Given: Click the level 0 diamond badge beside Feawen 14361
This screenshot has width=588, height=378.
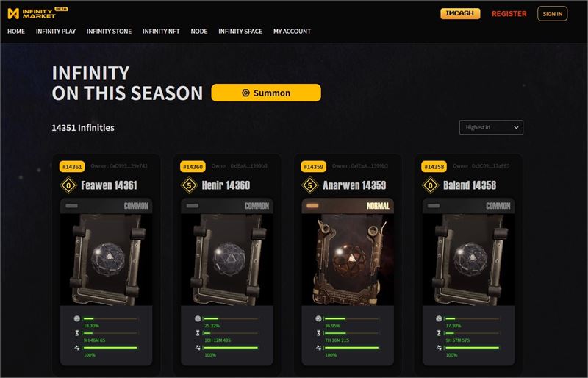Looking at the screenshot, I should point(68,185).
